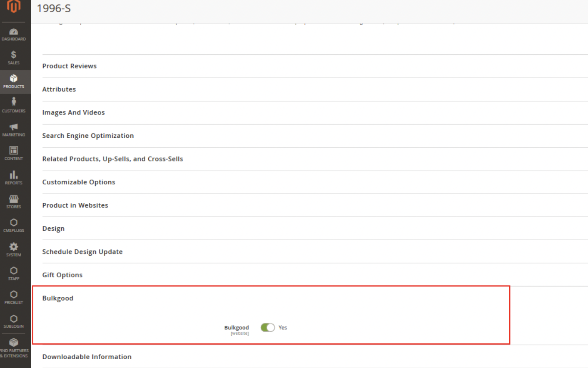The width and height of the screenshot is (588, 368).
Task: Expand the Images And Videos section
Action: [73, 112]
